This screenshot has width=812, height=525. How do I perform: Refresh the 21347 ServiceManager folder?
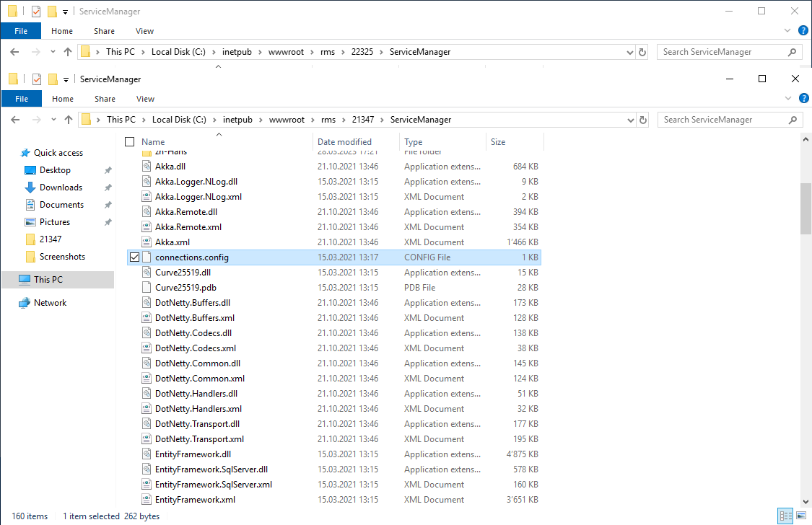click(x=642, y=120)
